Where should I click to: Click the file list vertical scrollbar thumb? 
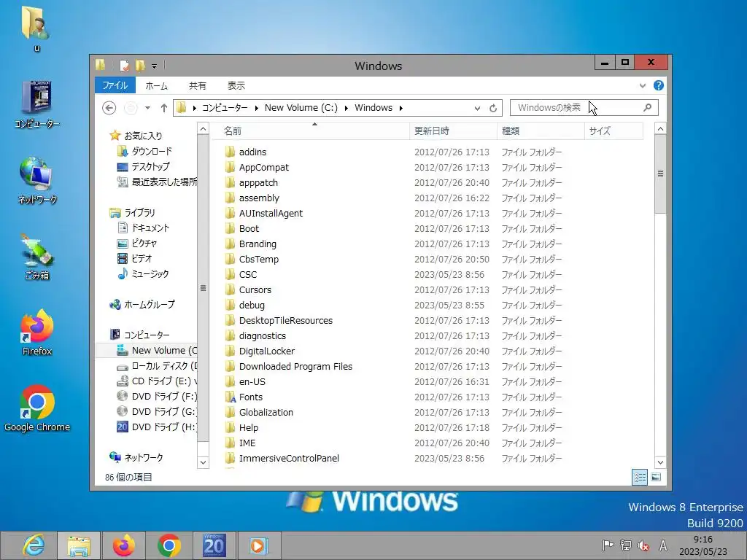[x=660, y=174]
